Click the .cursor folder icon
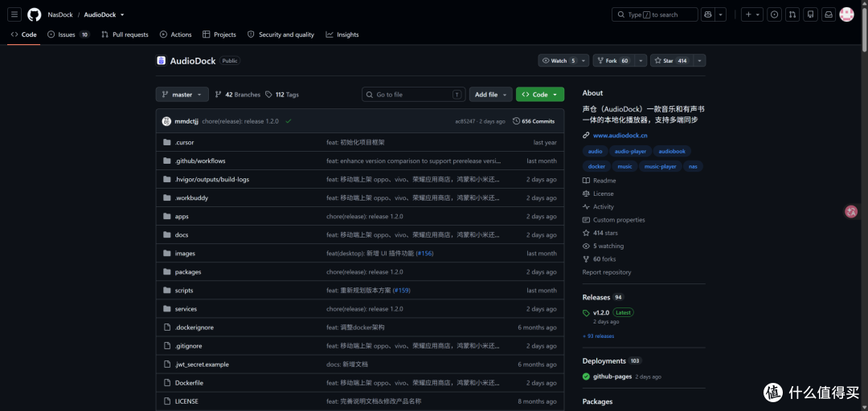The image size is (868, 411). tap(167, 142)
